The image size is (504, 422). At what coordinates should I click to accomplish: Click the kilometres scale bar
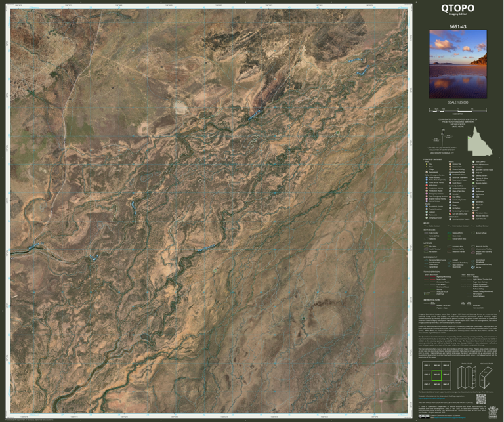pyautogui.click(x=458, y=110)
